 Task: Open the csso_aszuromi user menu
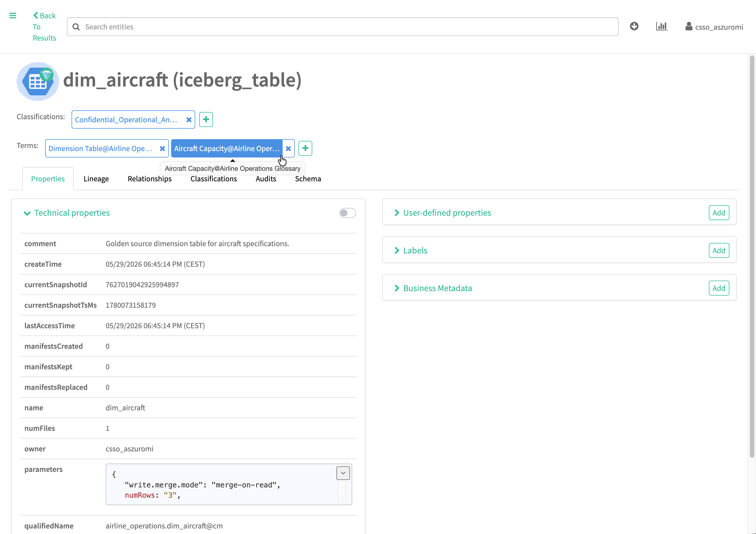click(714, 27)
